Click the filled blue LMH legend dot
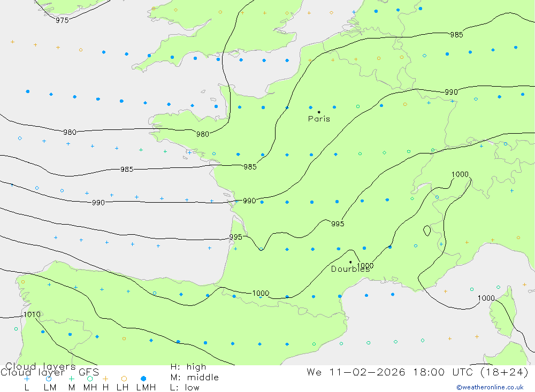This screenshot has height=392, width=535. 143,379
